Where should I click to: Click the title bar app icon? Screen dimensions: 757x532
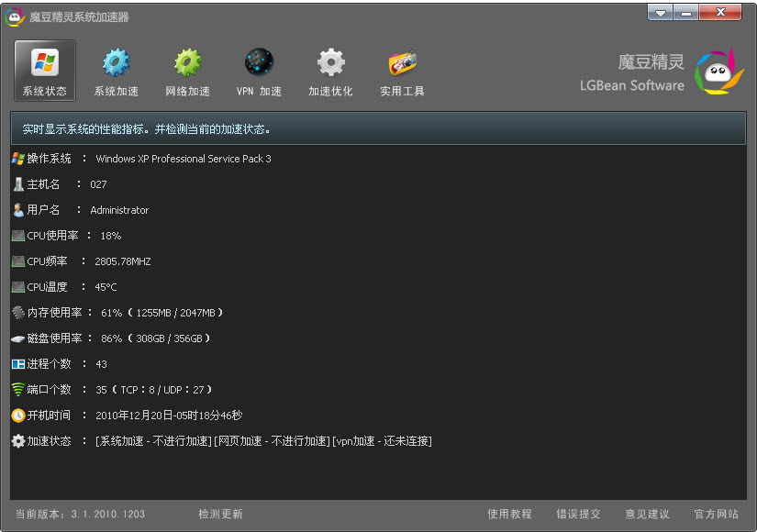[14, 16]
